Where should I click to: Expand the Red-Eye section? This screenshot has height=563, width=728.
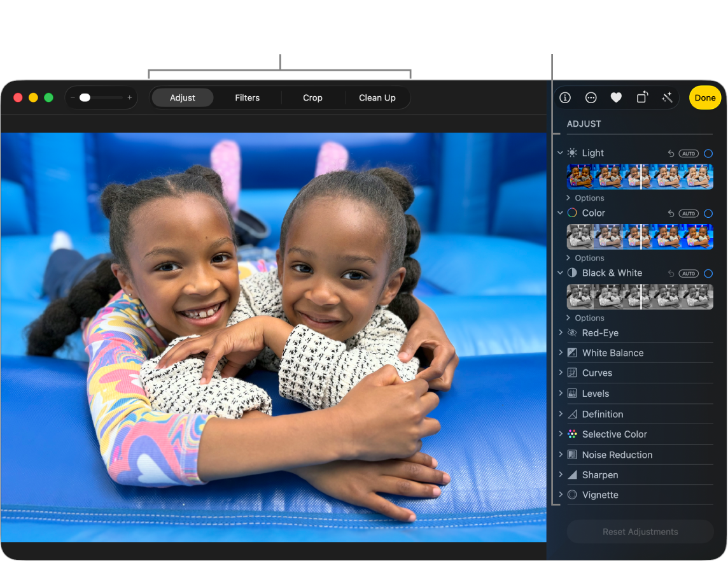coord(561,332)
